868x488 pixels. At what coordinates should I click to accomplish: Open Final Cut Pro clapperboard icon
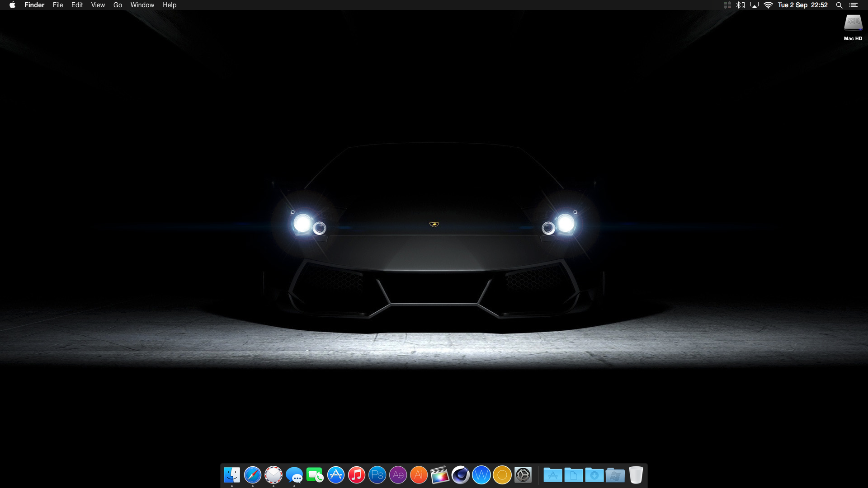439,475
